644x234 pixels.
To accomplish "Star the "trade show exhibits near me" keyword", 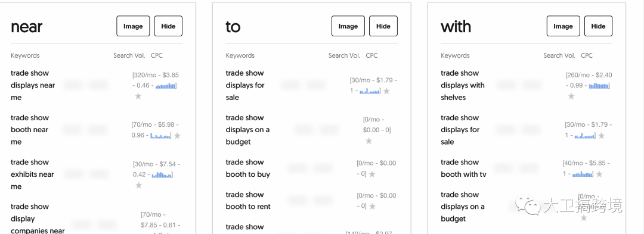I will pyautogui.click(x=139, y=185).
